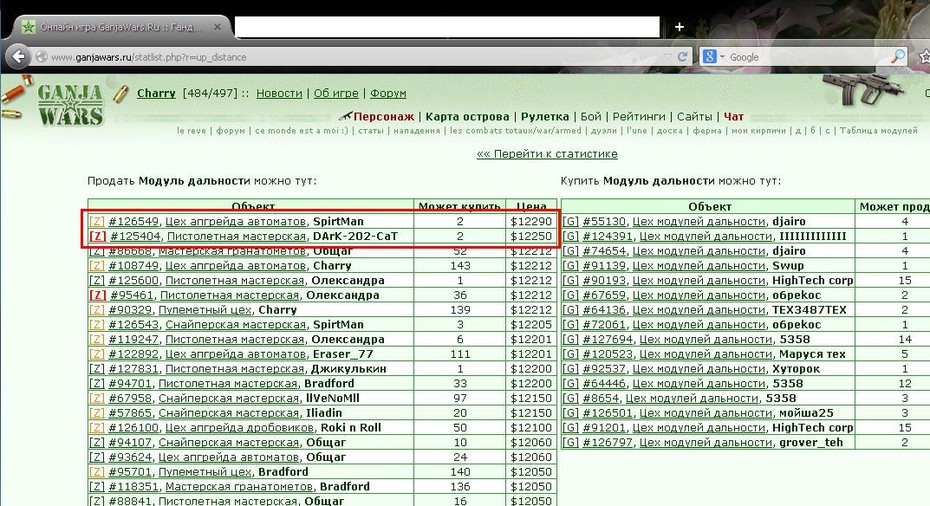Open the Рулетка menu item
This screenshot has height=506, width=930.
pyautogui.click(x=544, y=116)
